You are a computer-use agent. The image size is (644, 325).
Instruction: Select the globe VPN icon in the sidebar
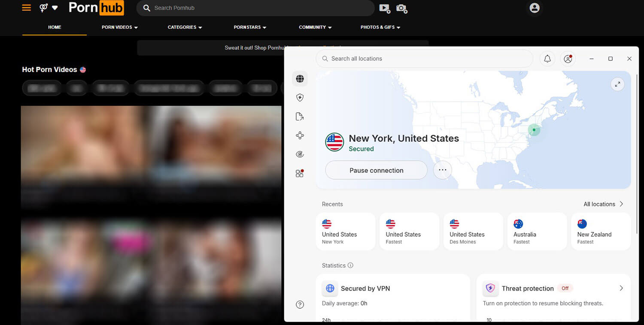coord(300,78)
